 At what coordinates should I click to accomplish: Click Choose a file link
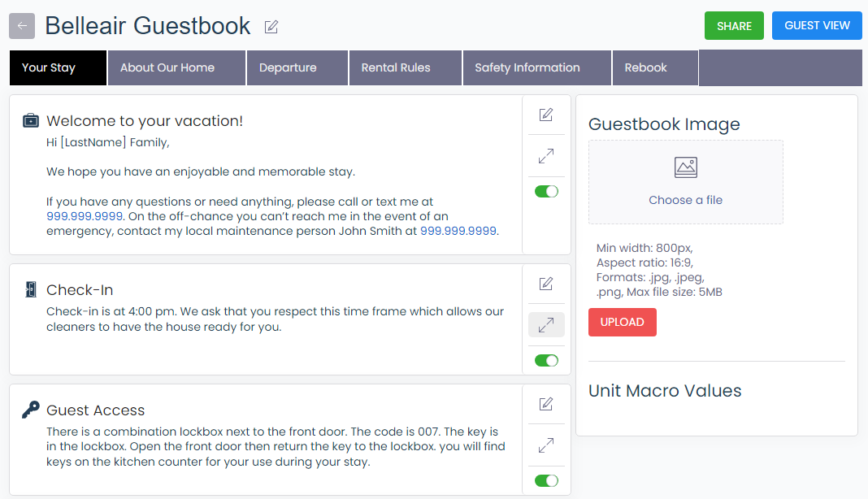point(685,200)
